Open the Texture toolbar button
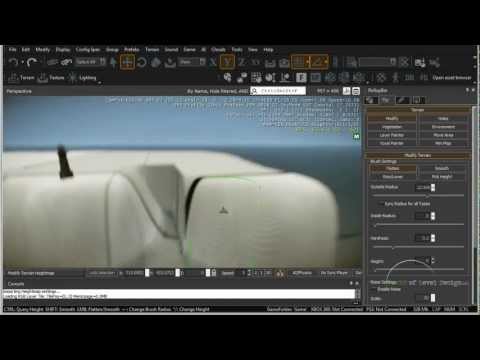The height and width of the screenshot is (360, 480). click(51, 78)
